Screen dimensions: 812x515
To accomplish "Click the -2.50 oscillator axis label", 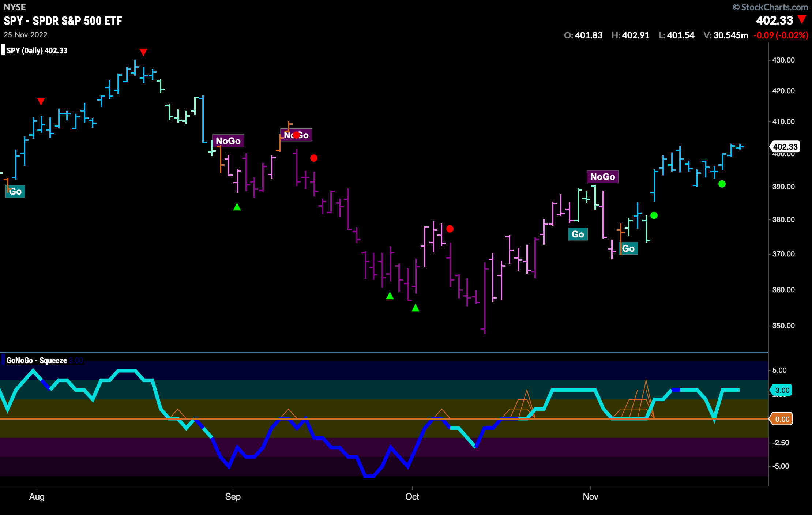I will (781, 443).
